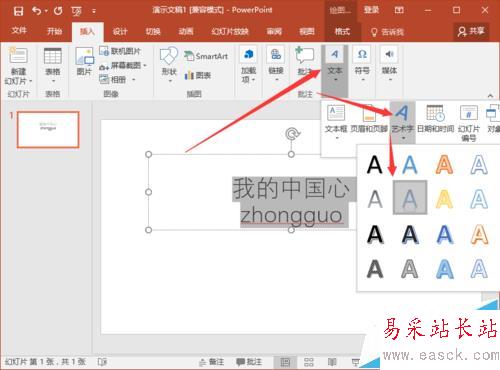Insert a picture with 图片 icon
The width and height of the screenshot is (500, 370).
point(84,61)
